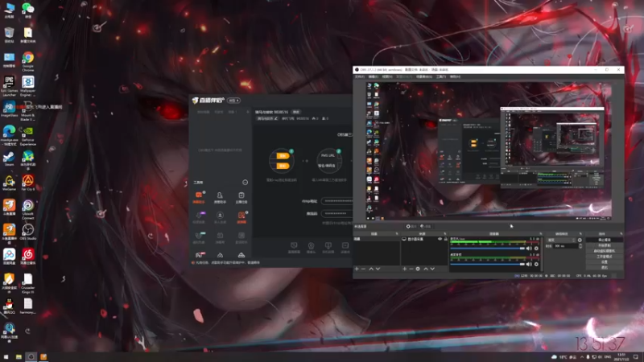Open the mode dropdown beside streaming companion logo

pyautogui.click(x=233, y=101)
